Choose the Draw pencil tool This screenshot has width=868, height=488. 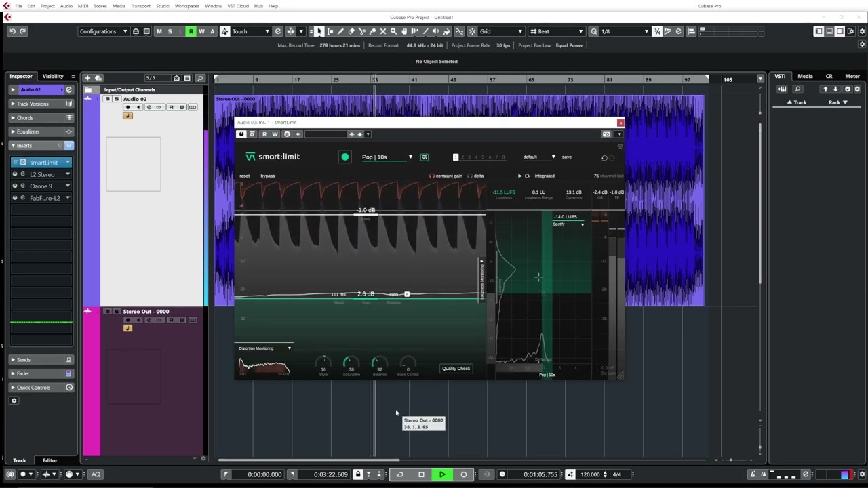[x=340, y=31]
